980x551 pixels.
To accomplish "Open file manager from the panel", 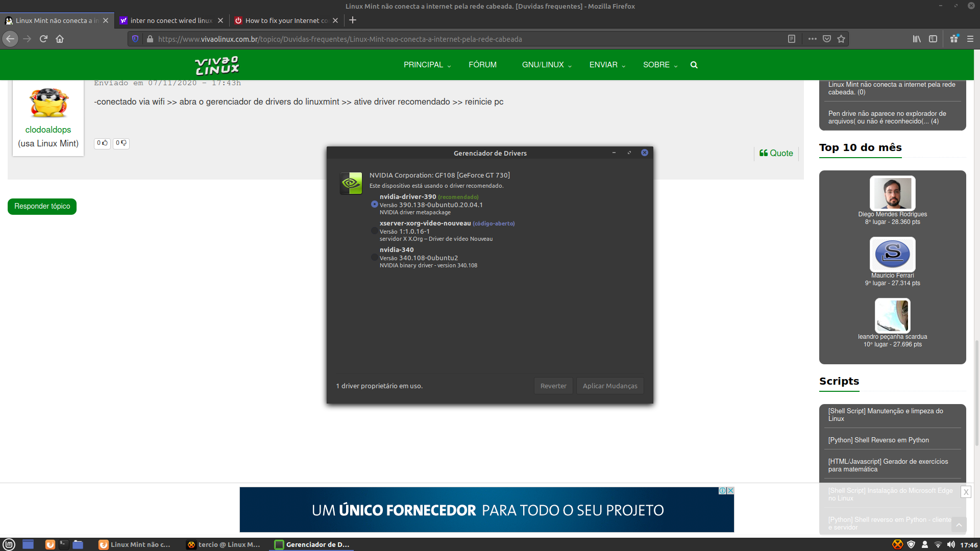I will (x=78, y=544).
